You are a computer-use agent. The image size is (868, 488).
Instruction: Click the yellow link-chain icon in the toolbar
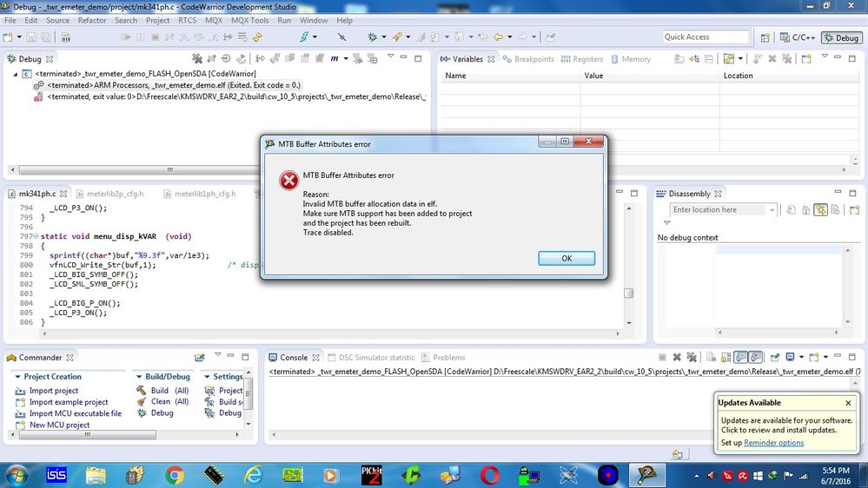click(257, 37)
